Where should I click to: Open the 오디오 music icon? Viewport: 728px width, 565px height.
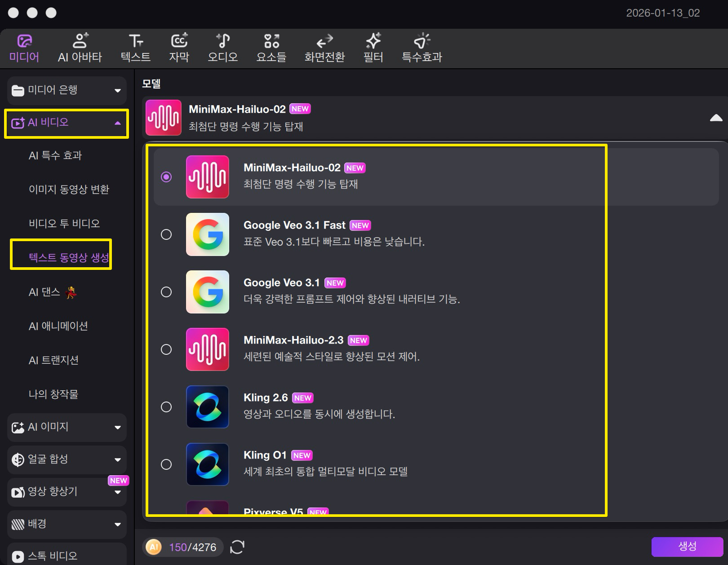(223, 41)
